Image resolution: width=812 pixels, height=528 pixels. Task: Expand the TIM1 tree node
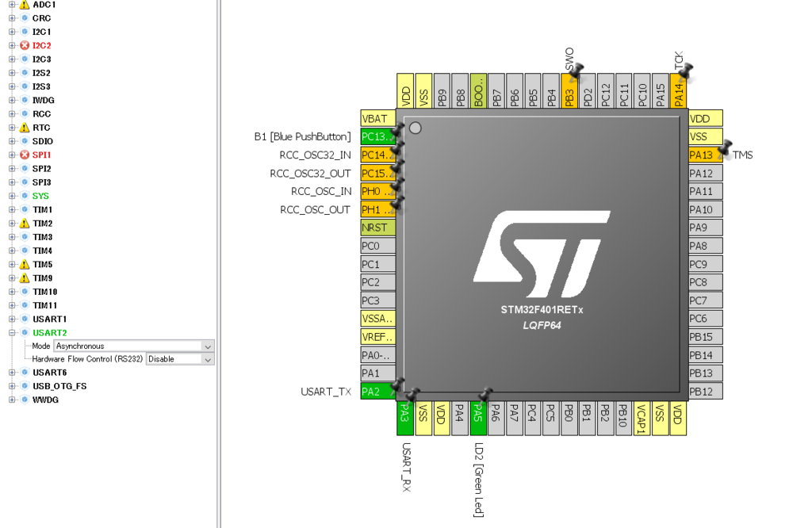point(12,209)
